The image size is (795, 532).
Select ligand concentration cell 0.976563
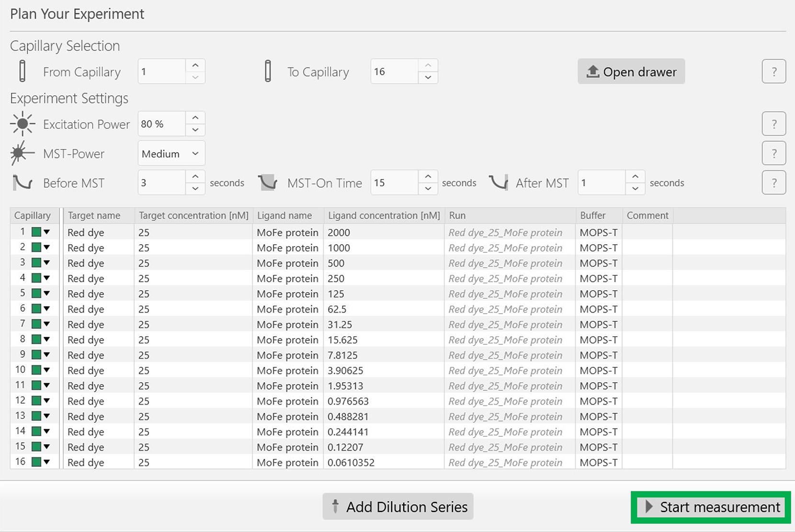(x=384, y=401)
